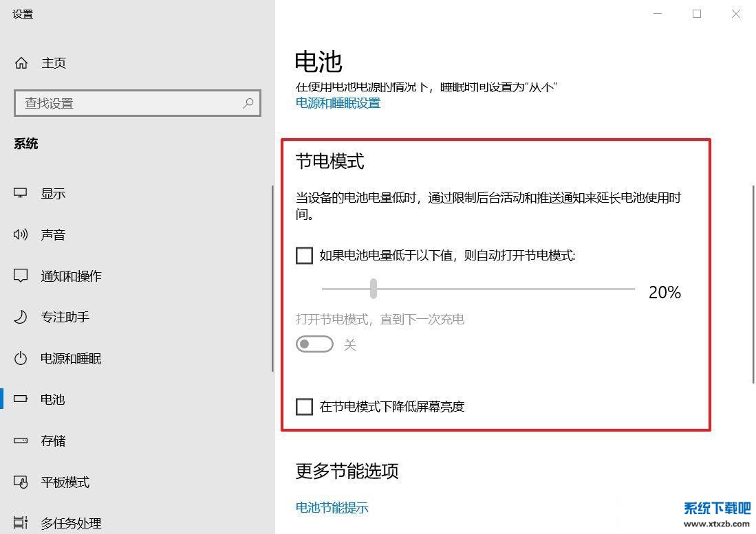Image resolution: width=756 pixels, height=534 pixels.
Task: Click the 存储 storage drive icon
Action: click(21, 441)
